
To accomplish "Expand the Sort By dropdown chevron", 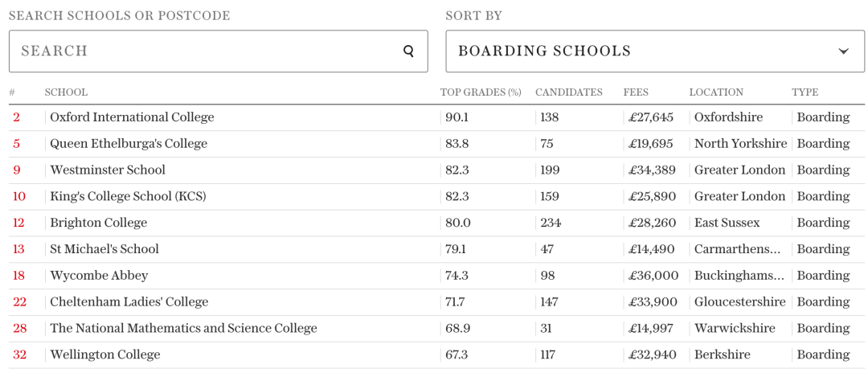I will [x=843, y=51].
